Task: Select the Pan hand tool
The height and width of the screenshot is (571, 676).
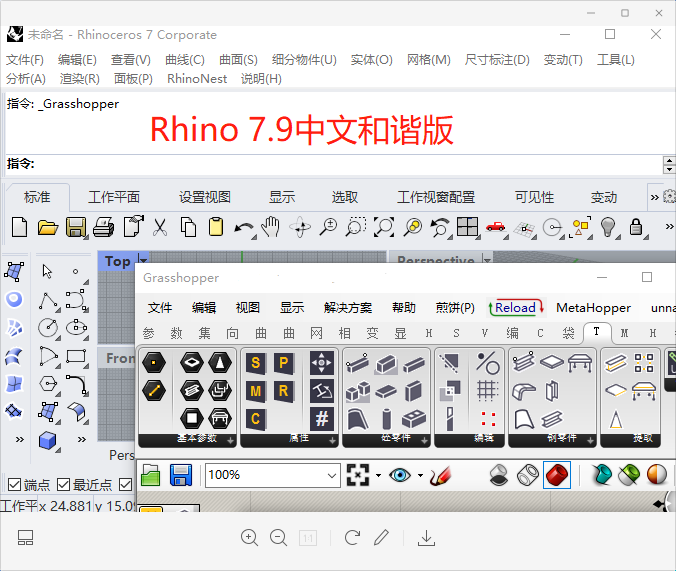Action: pyautogui.click(x=272, y=227)
